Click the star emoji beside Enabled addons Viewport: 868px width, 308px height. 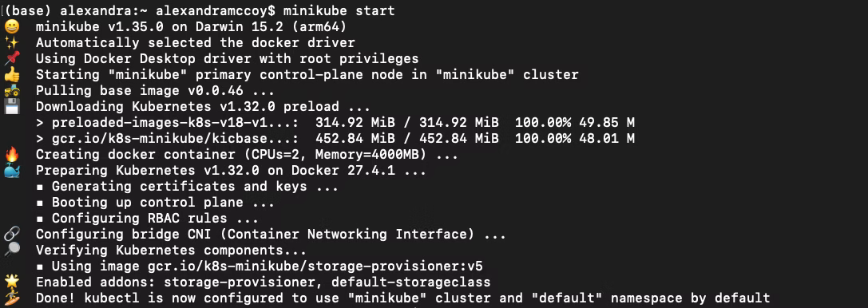tap(12, 282)
